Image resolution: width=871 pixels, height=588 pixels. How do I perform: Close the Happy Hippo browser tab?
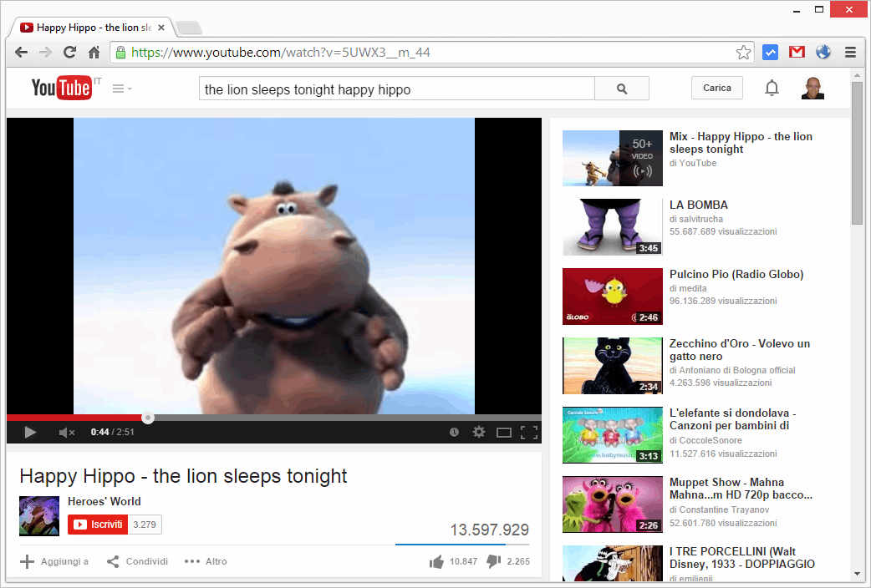(x=161, y=28)
